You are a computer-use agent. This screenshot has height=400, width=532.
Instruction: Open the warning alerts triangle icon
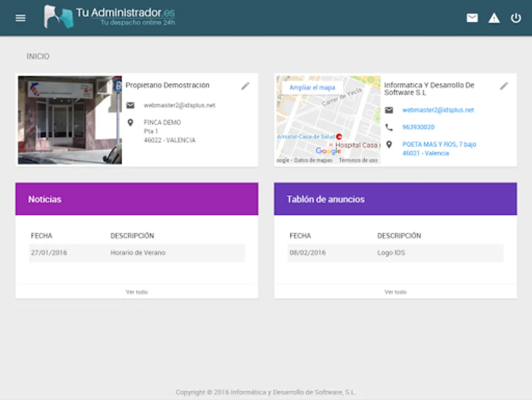pyautogui.click(x=494, y=18)
